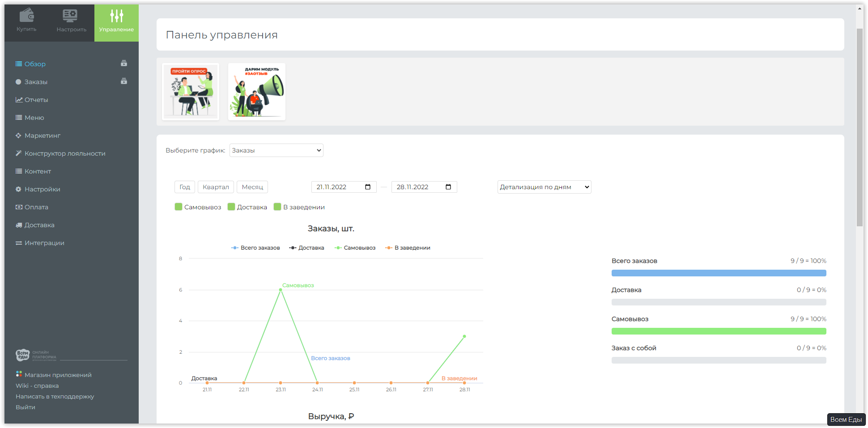This screenshot has height=428, width=868.
Task: Toggle the Самовывоз checkbox filter
Action: pyautogui.click(x=179, y=207)
